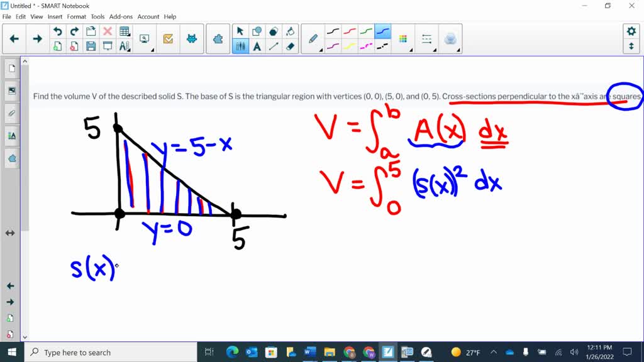This screenshot has height=362, width=644.
Task: Expand the pen options dropdown arrow
Action: click(x=321, y=50)
